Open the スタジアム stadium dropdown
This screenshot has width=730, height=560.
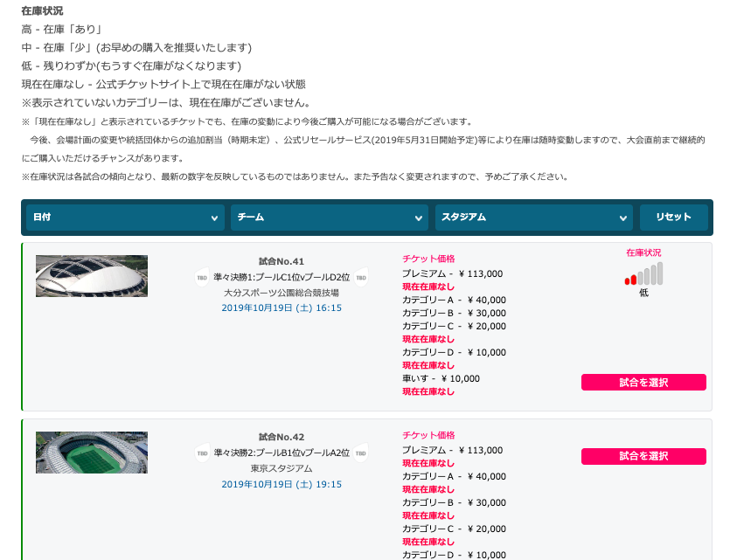pos(532,218)
